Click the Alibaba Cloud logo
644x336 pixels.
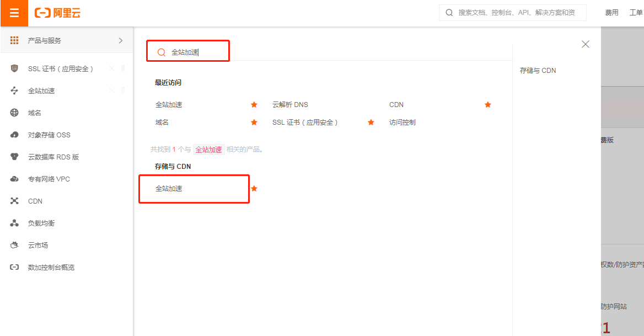click(x=57, y=13)
